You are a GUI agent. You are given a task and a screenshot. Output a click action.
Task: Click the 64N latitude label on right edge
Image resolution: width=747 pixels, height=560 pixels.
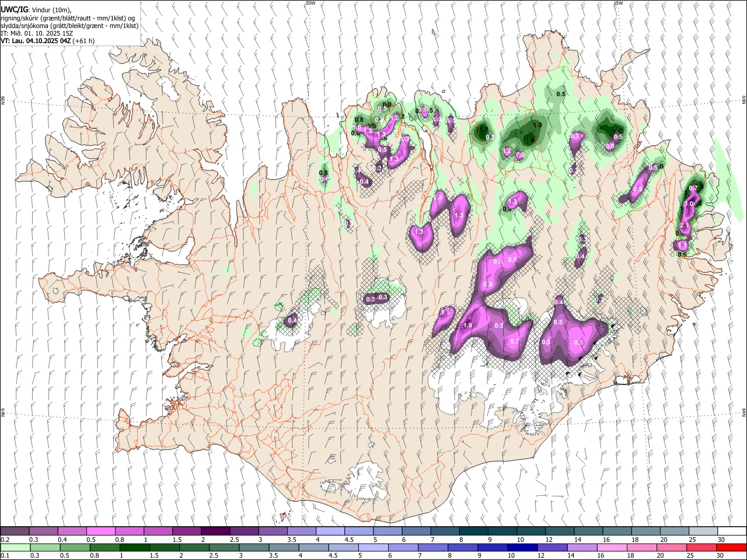point(744,412)
